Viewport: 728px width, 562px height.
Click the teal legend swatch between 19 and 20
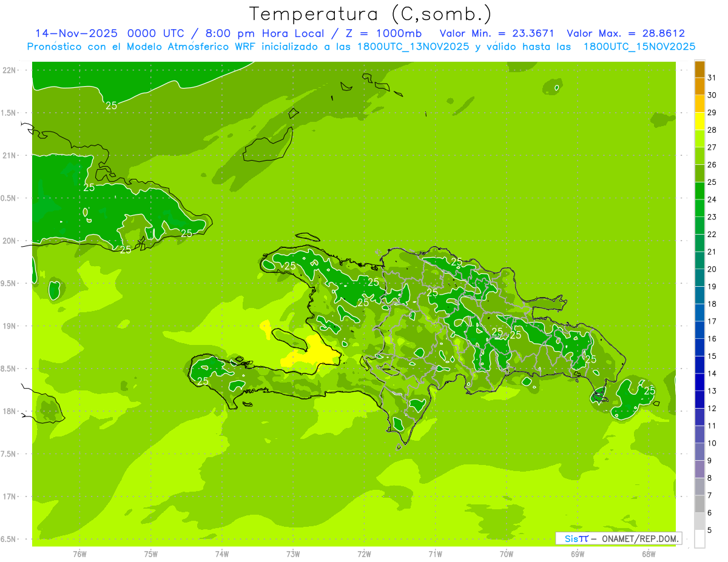699,278
